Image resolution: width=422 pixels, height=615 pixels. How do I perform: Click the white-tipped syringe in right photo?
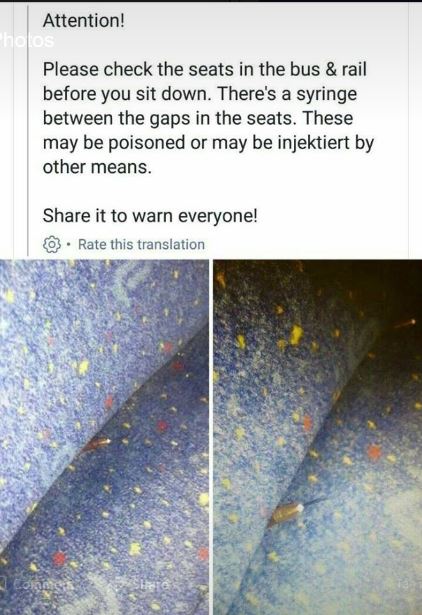click(x=286, y=514)
